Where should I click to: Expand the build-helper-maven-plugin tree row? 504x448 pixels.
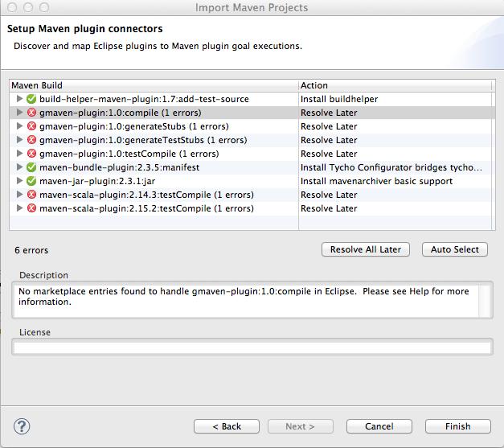click(x=19, y=98)
